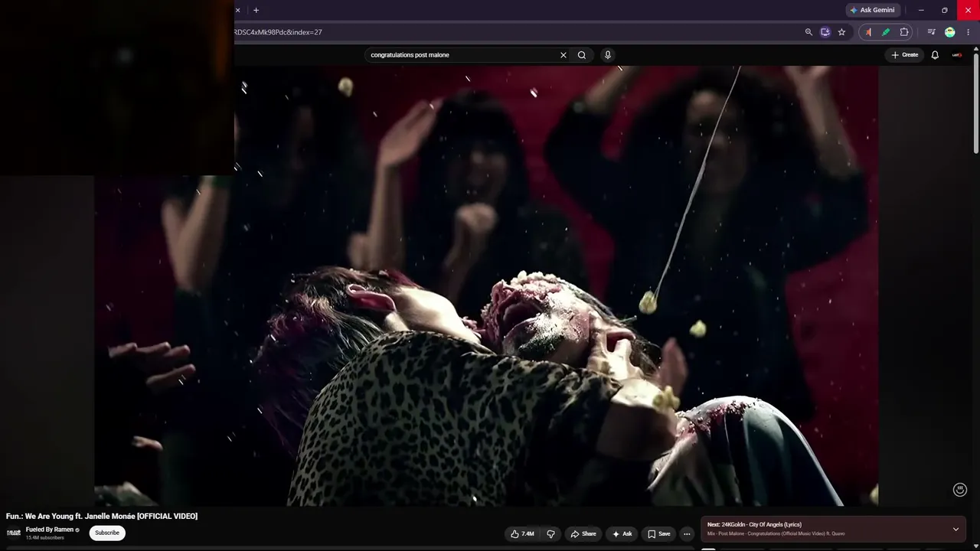The width and height of the screenshot is (980, 551).
Task: Start voice search with microphone
Action: tap(608, 55)
